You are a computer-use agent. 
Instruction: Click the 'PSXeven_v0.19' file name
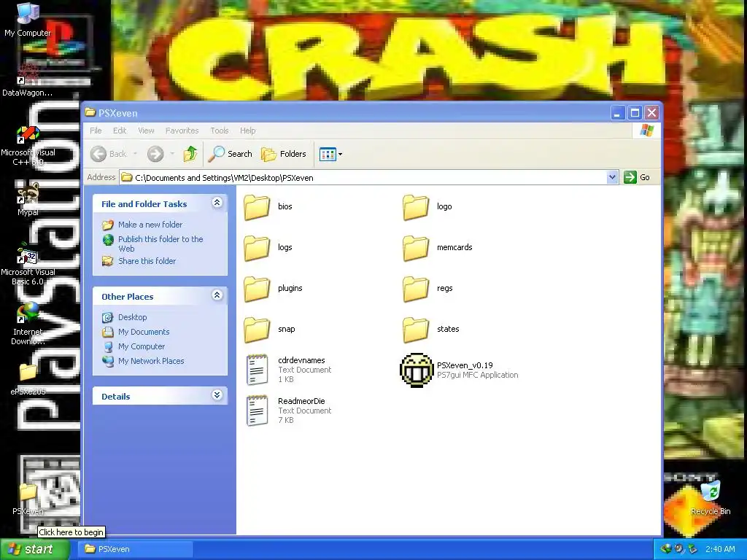click(x=465, y=366)
